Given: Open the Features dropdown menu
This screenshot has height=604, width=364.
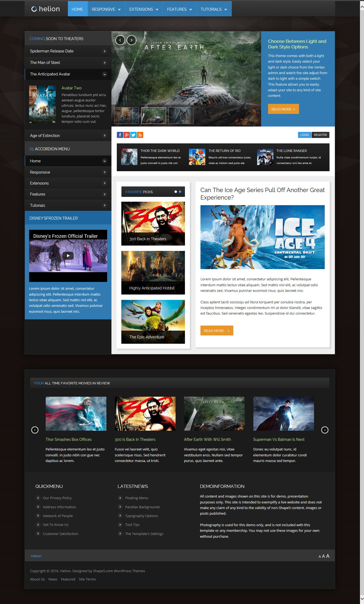Looking at the screenshot, I should [180, 9].
